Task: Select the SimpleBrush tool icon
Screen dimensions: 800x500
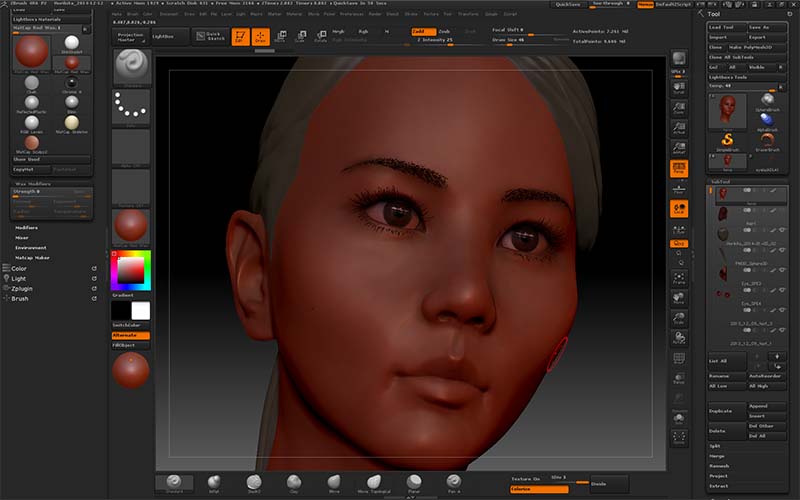Action: 728,141
